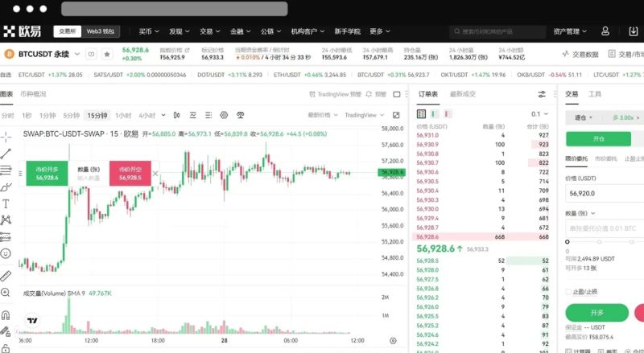Screen dimensions: 644x353
Task: Open the user profile icon
Action: tap(605, 31)
